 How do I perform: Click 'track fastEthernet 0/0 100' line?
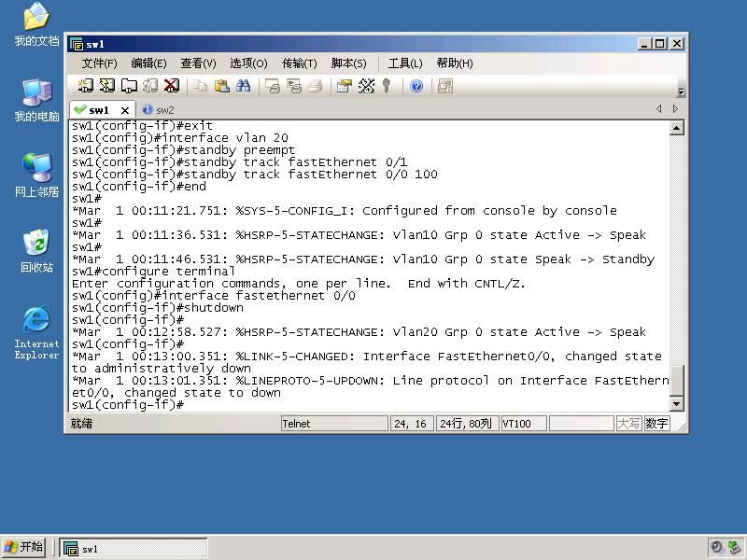(254, 175)
